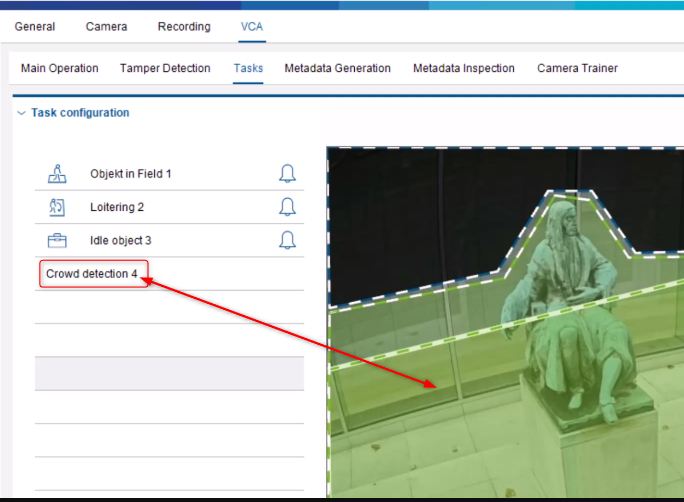Click the Objekt in Field task icon

(x=57, y=174)
